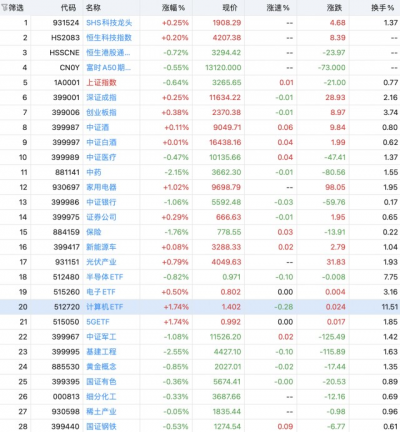400x432 pixels.
Task: Open 基建工程 index
Action: coord(101,352)
